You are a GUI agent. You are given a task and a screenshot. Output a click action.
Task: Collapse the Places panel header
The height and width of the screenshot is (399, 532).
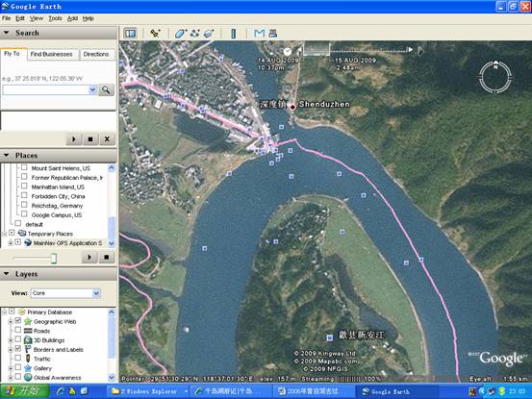59,155
